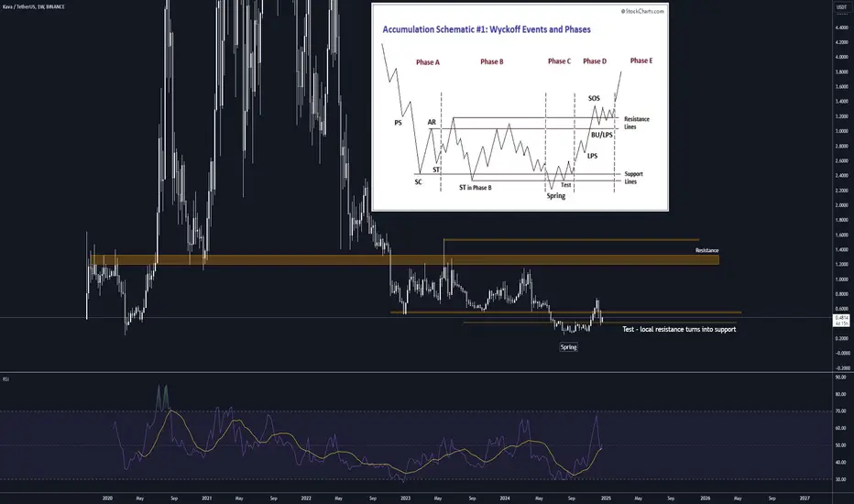
Task: Click the 4.0000 price axis label
Action: click(x=841, y=57)
